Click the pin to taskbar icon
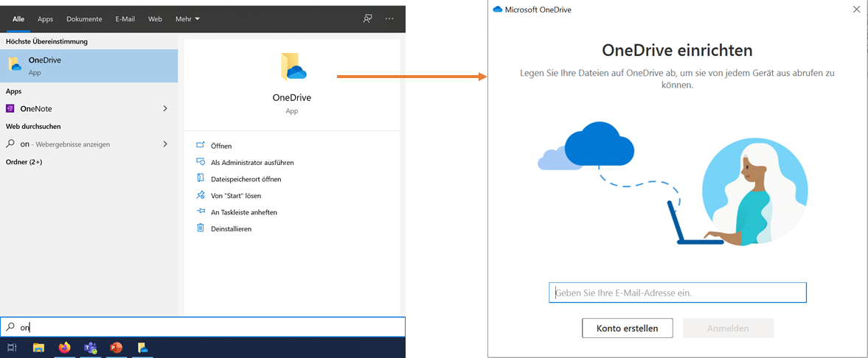This screenshot has height=358, width=868. click(201, 212)
